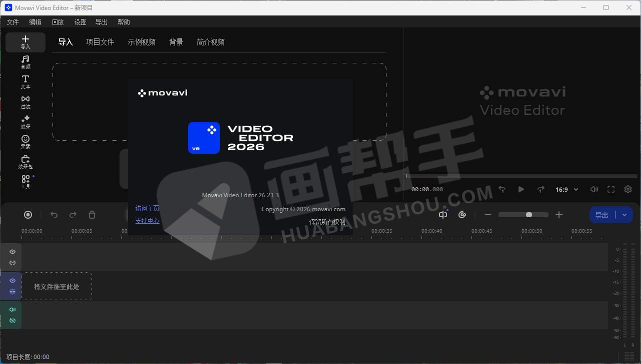Click the split-at-playhead icon beside the link icon

pos(443,215)
